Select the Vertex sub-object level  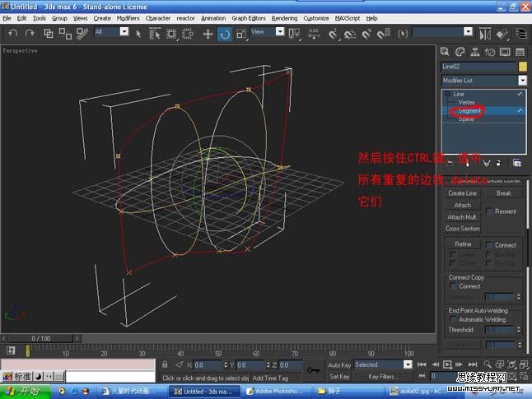tap(466, 102)
